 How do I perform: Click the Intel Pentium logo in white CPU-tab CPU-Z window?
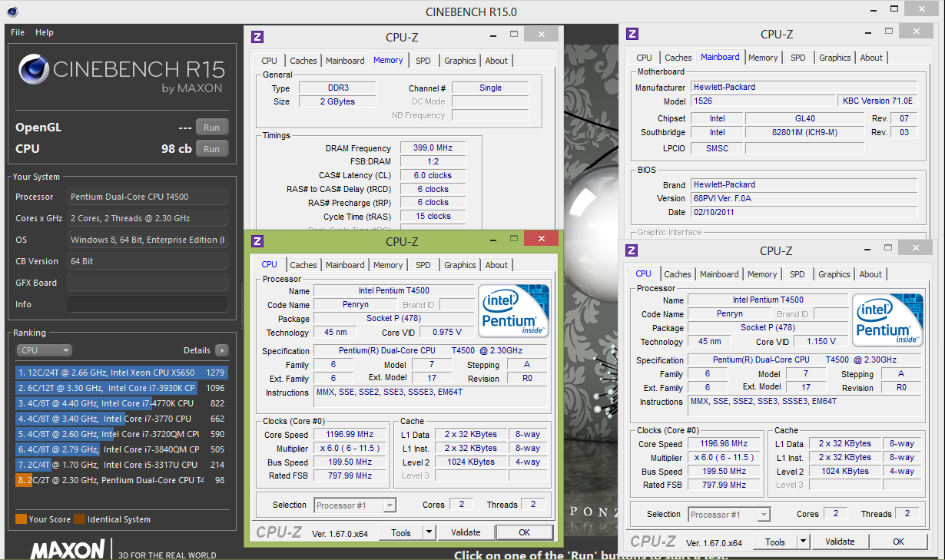tap(887, 320)
